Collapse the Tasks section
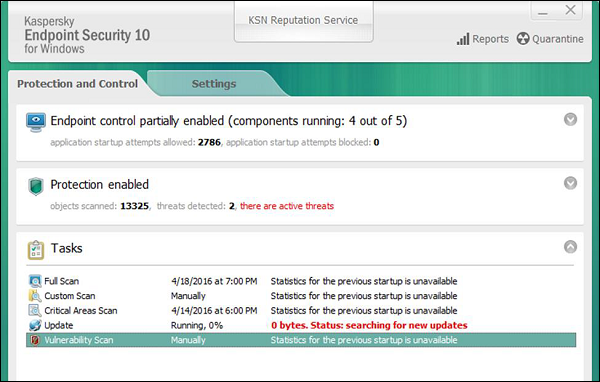The image size is (600, 382). coord(570,247)
